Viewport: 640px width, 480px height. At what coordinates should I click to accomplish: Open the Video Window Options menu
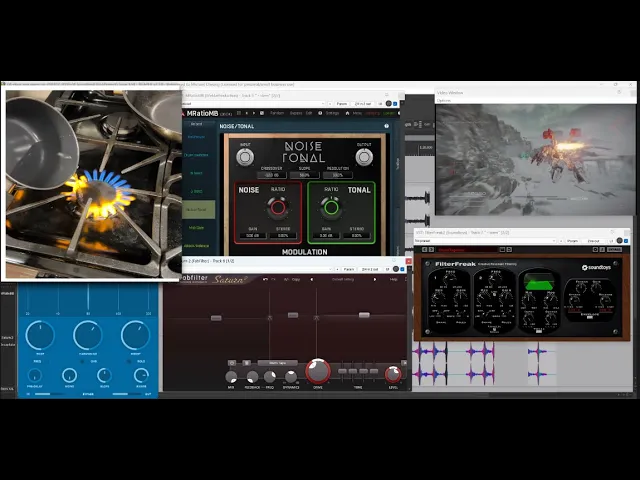click(444, 100)
